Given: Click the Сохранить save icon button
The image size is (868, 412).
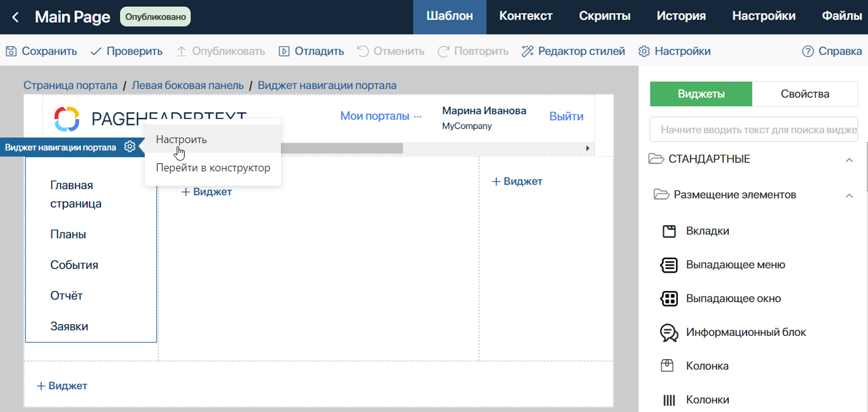Looking at the screenshot, I should [41, 51].
